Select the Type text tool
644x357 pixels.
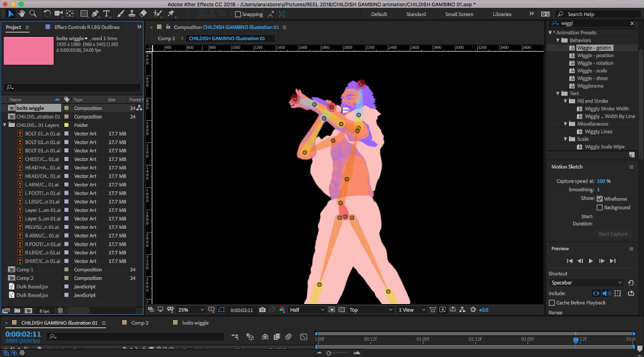click(x=107, y=14)
